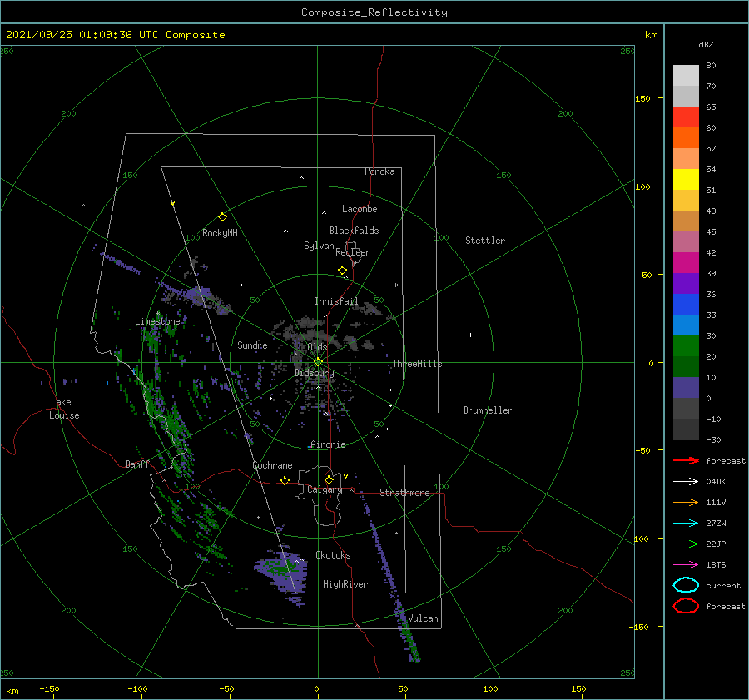The height and width of the screenshot is (700, 749).
Task: Select the cyan 27ZW arrow icon
Action: [x=686, y=524]
